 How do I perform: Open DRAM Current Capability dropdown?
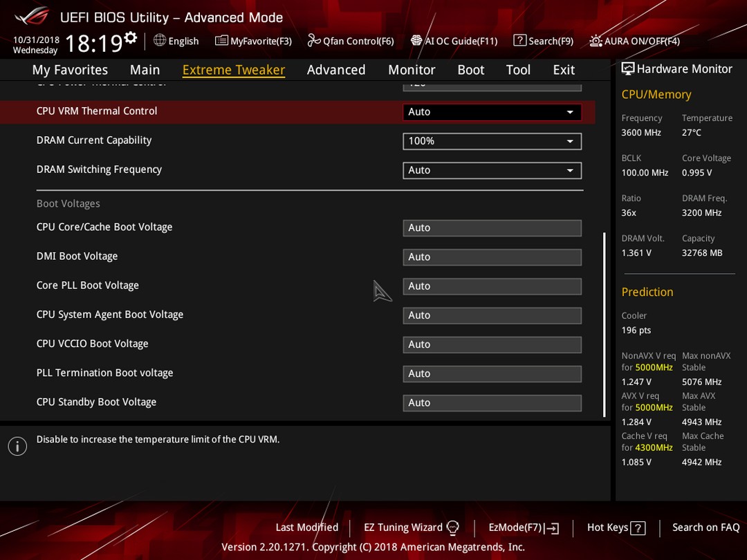click(492, 141)
